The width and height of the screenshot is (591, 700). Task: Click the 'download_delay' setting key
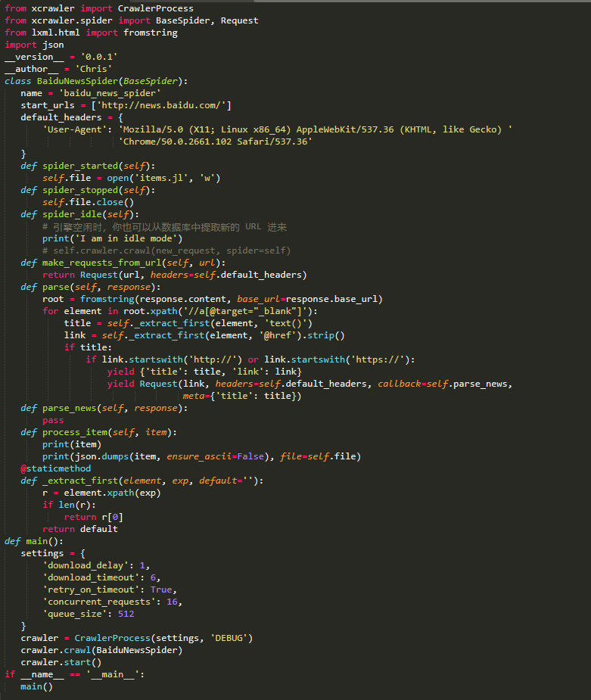point(86,565)
